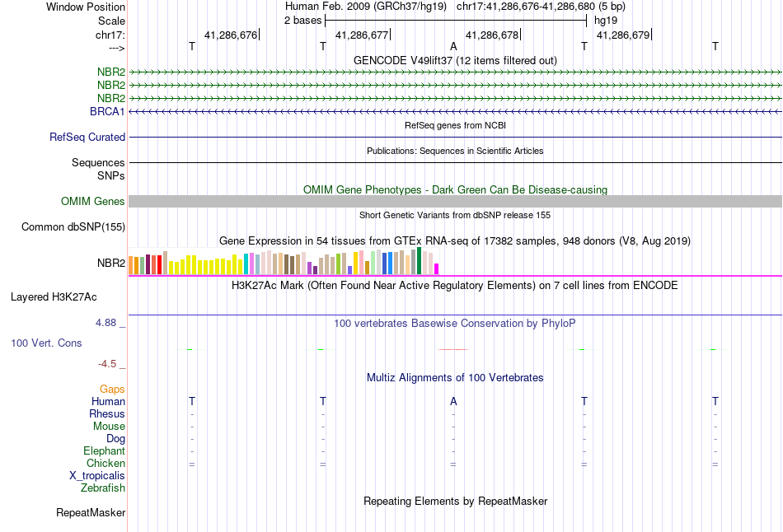Screen dimensions: 783x532
Task: Click Basewise Conservation by PhyloP title
Action: (x=456, y=324)
